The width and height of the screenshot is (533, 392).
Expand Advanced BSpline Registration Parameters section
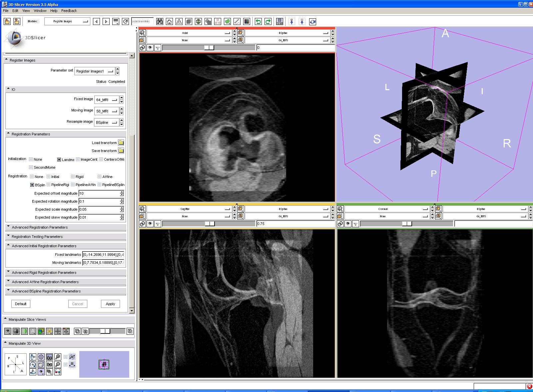click(x=46, y=291)
